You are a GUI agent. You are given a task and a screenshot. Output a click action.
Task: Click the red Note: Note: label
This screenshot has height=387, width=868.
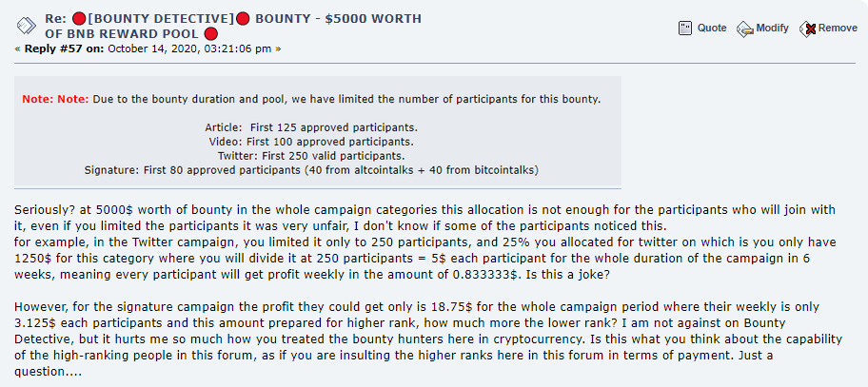point(55,100)
